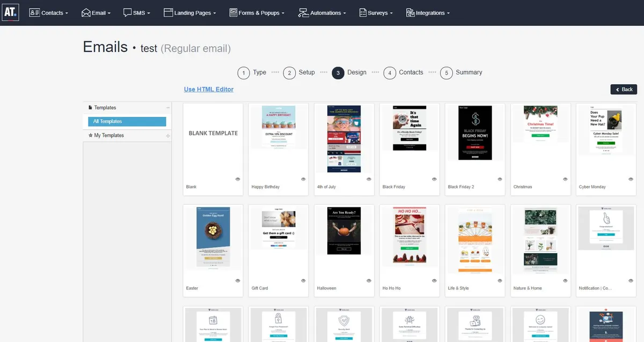Image resolution: width=644 pixels, height=342 pixels.
Task: Choose the Black Friday 2 thumbnail
Action: click(475, 132)
